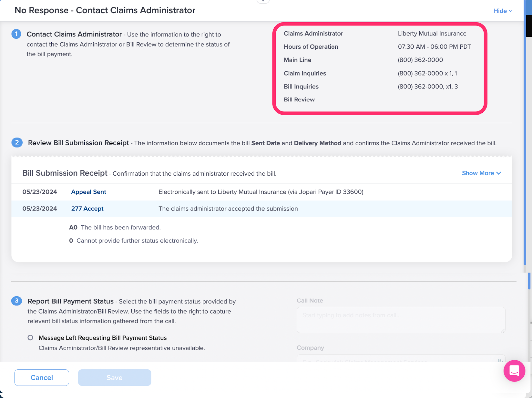Click the Bill Submission Receipt heading
Viewport: 532px width, 398px height.
click(65, 173)
